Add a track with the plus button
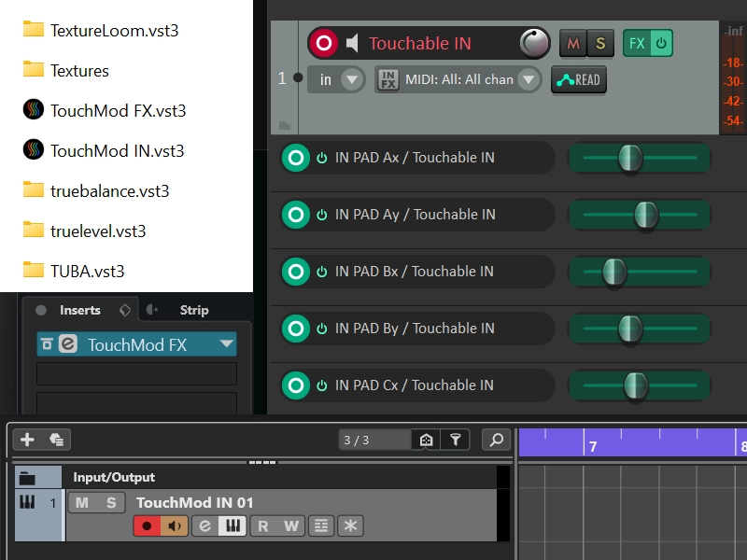The width and height of the screenshot is (747, 560). click(27, 440)
